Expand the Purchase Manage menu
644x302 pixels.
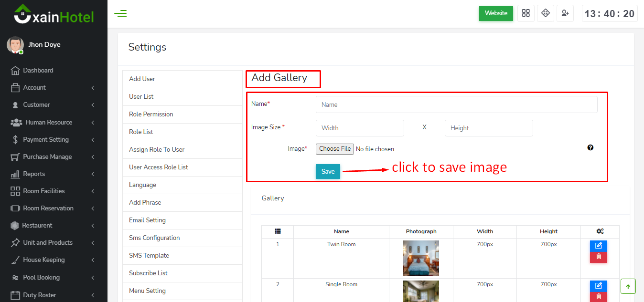(53, 156)
